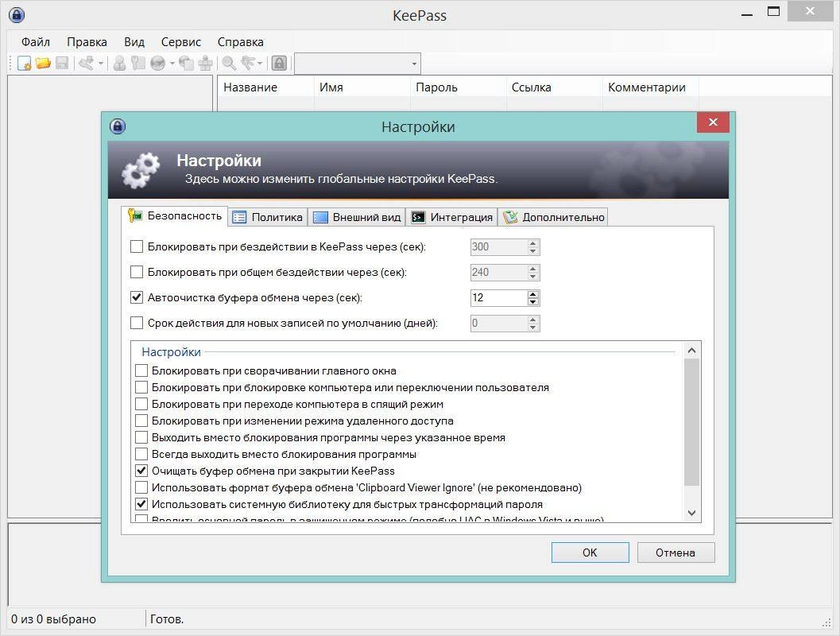Open the Сервис menu
Image resolution: width=840 pixels, height=636 pixels.
coord(181,42)
